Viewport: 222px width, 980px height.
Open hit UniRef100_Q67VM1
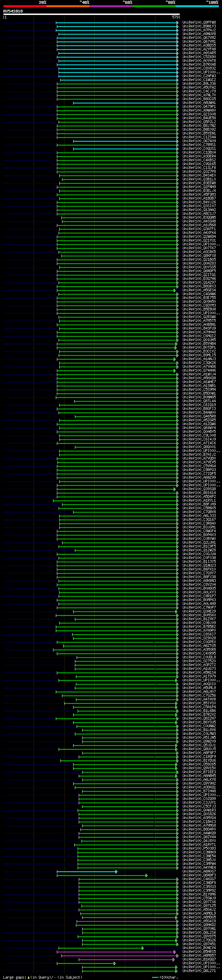(199, 41)
